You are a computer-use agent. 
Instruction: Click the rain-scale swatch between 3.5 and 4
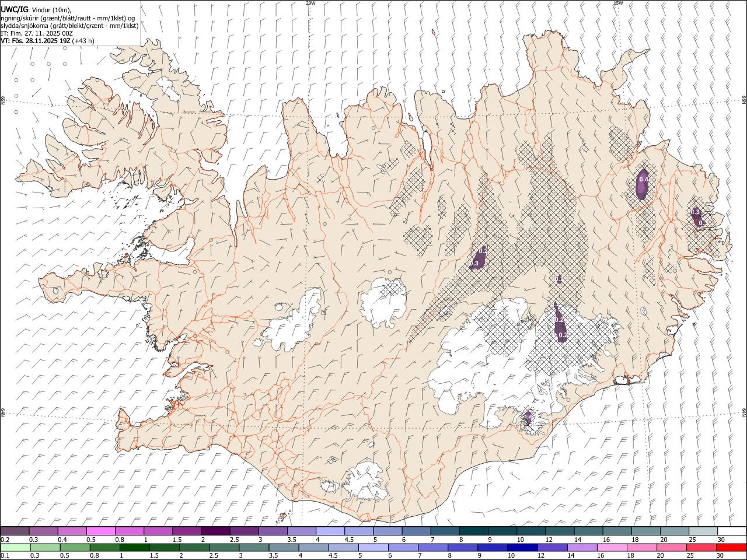[x=284, y=548]
